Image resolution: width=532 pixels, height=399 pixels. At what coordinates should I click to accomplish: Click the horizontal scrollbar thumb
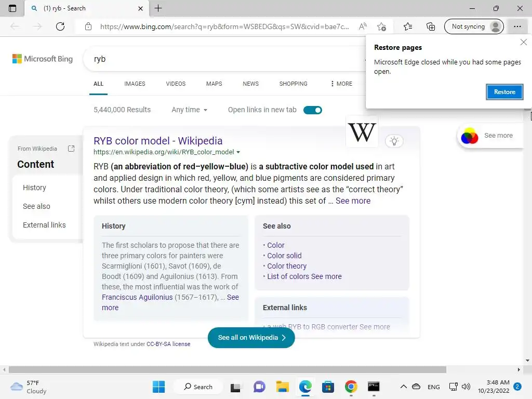pyautogui.click(x=228, y=369)
